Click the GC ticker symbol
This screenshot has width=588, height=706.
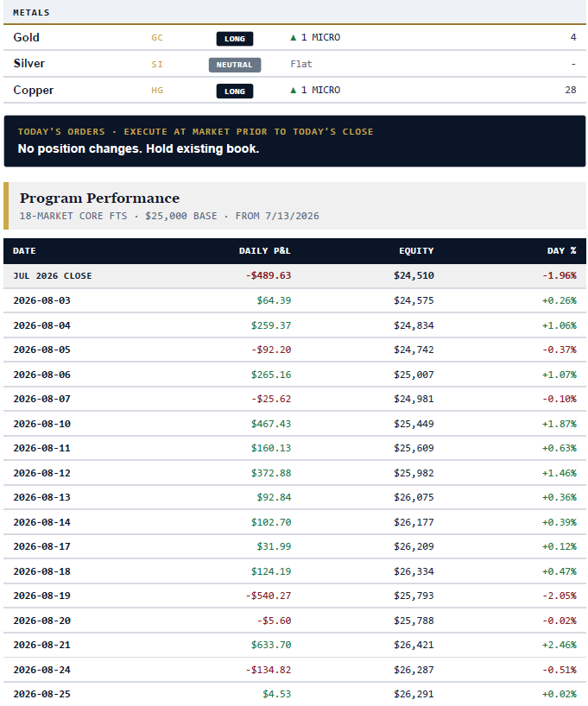pos(157,38)
